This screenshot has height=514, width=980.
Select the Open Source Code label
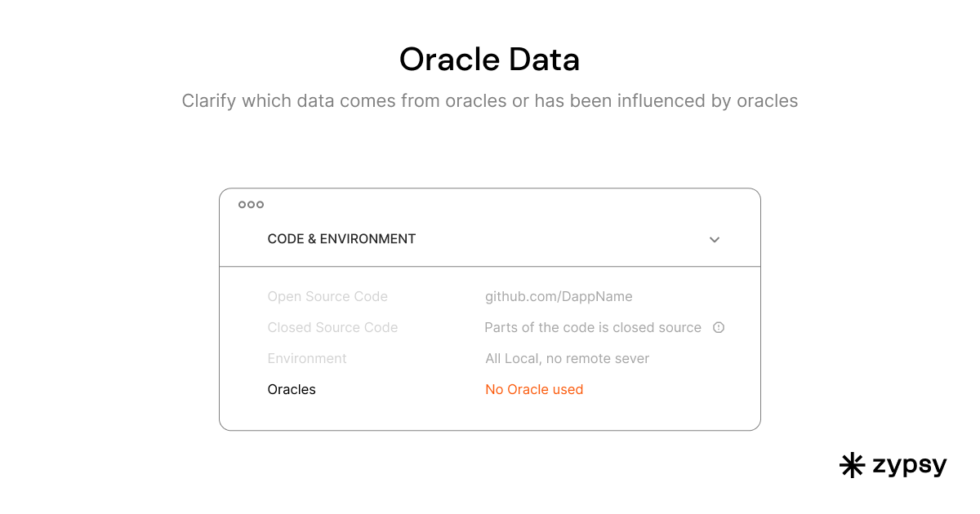(327, 296)
